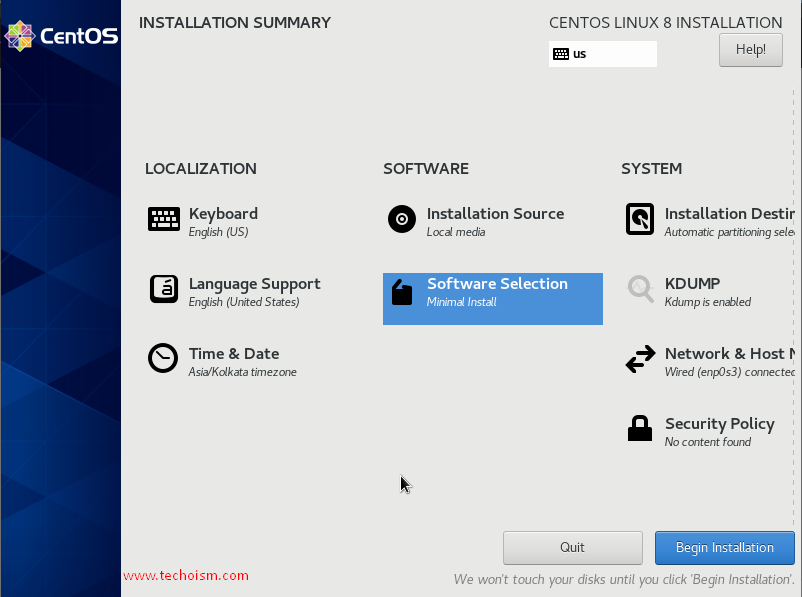The image size is (802, 597).
Task: Click the Software Selection package icon
Action: click(x=402, y=292)
